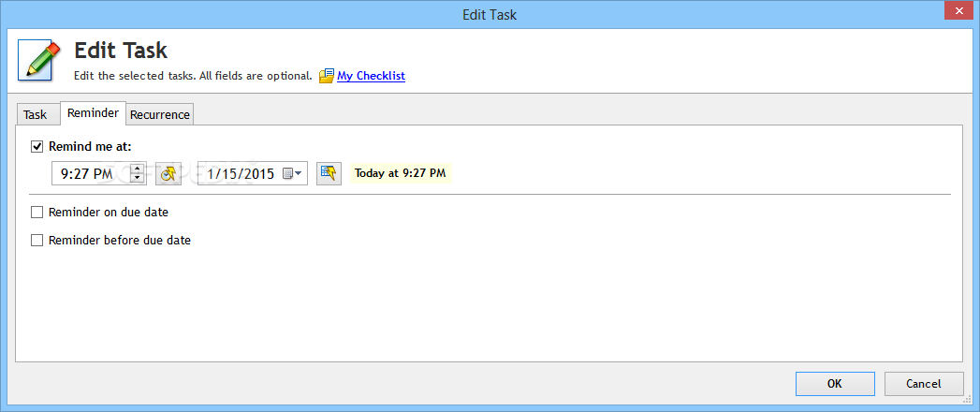980x412 pixels.
Task: Enable Reminder before due date
Action: (x=37, y=240)
